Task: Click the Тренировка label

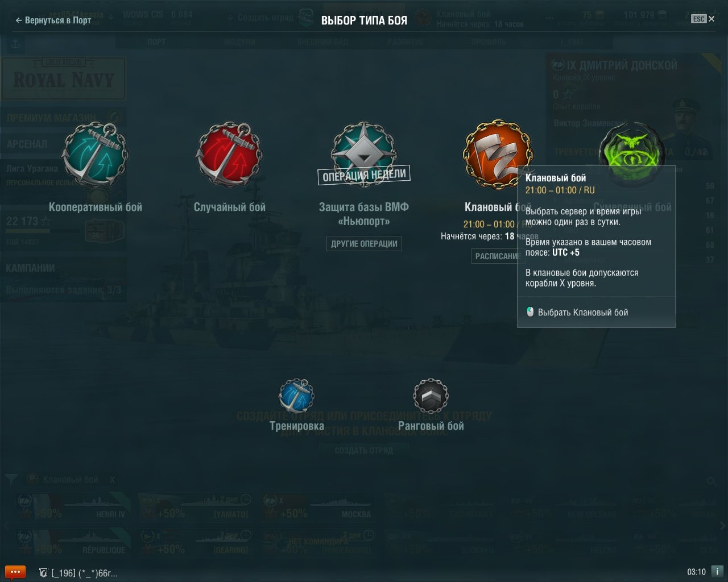Action: [296, 426]
